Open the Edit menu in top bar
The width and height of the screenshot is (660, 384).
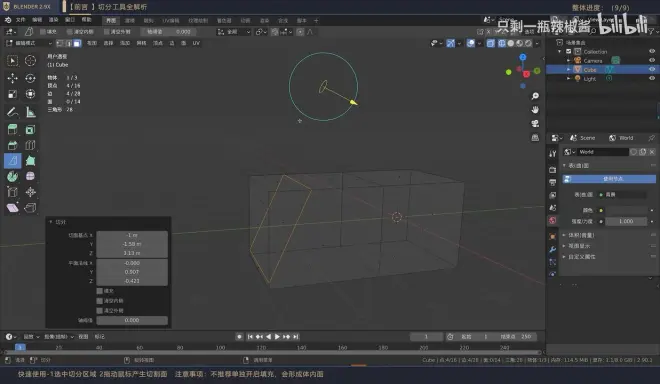pyautogui.click(x=37, y=20)
